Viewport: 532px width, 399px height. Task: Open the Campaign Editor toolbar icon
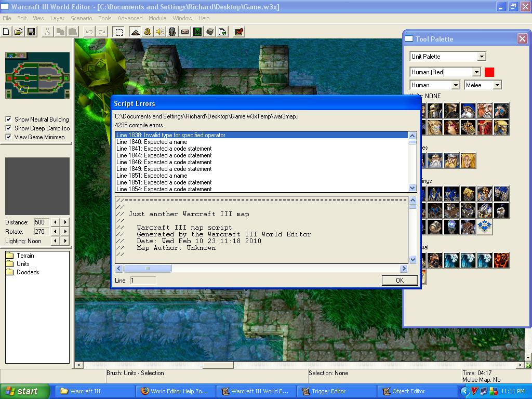[185, 32]
